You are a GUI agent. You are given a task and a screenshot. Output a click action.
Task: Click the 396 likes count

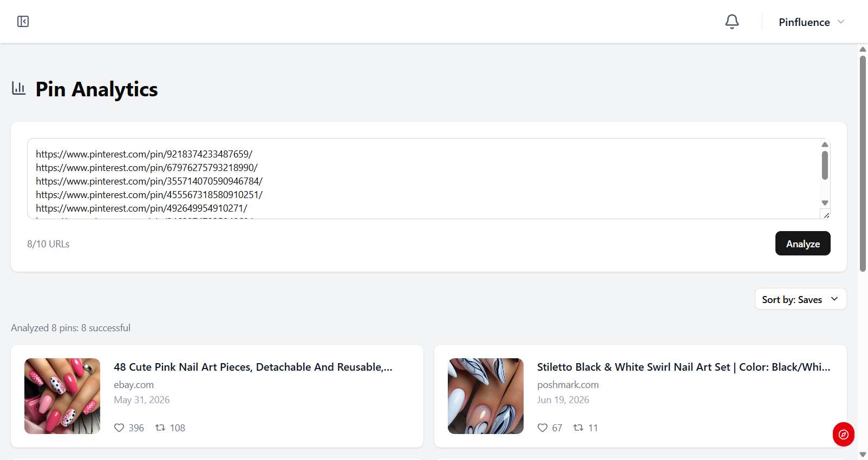[136, 428]
